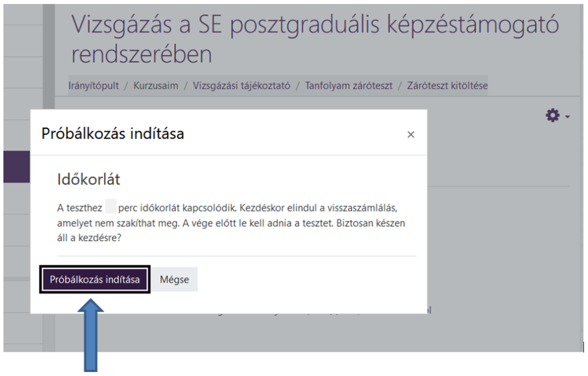
Task: Open the gear settings icon
Action: (x=552, y=116)
